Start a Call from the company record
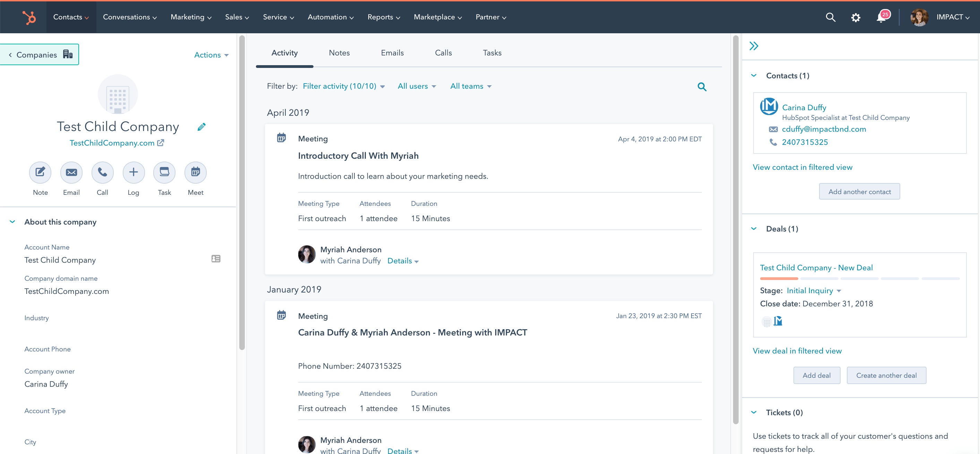The image size is (980, 454). 102,172
